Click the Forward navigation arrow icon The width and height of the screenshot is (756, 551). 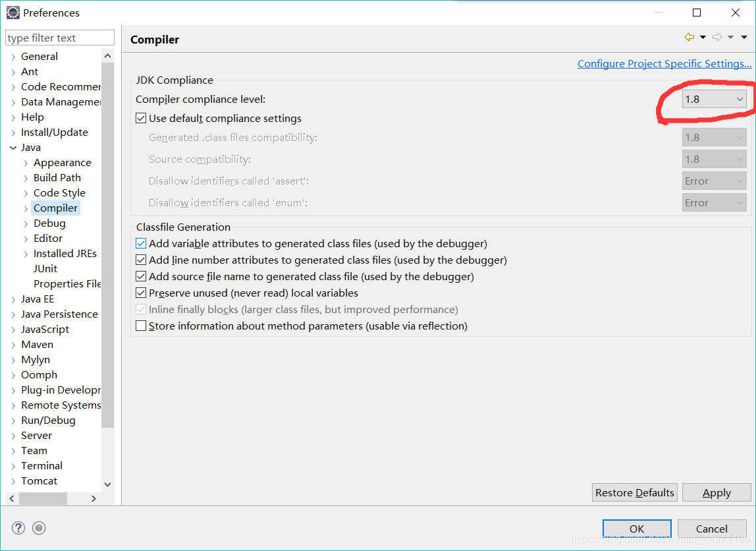coord(717,37)
